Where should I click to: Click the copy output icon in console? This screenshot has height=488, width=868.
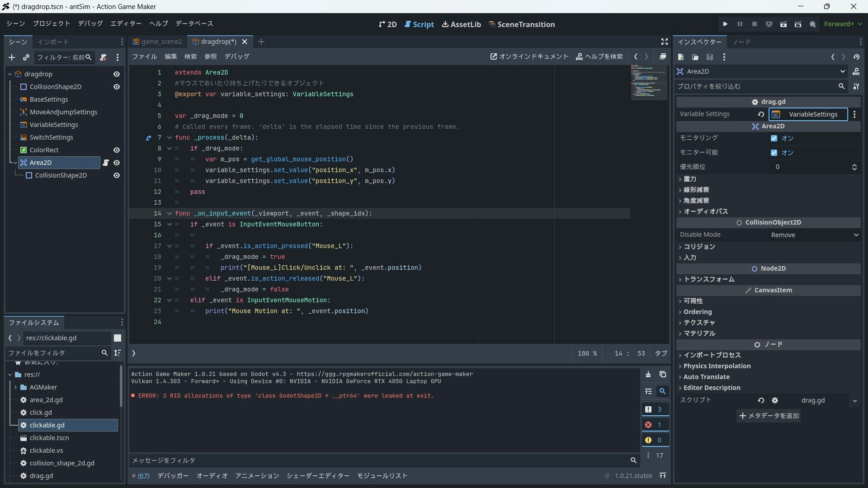pyautogui.click(x=662, y=374)
